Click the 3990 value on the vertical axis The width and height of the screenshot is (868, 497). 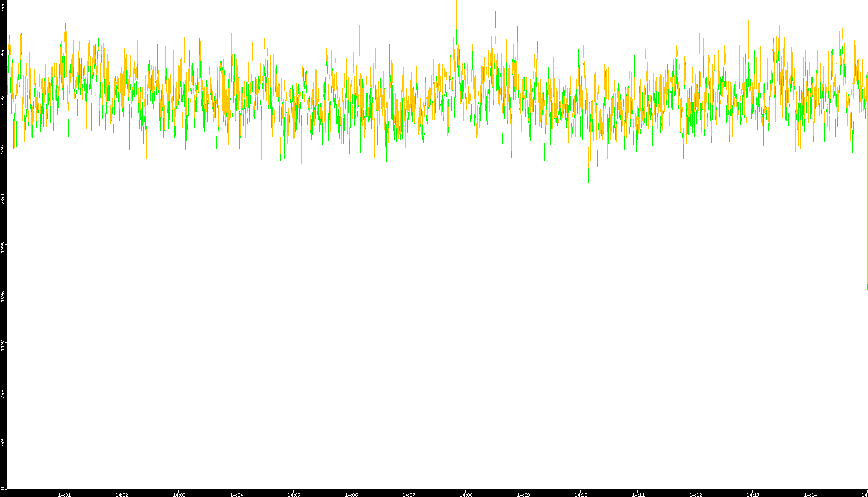(3, 6)
